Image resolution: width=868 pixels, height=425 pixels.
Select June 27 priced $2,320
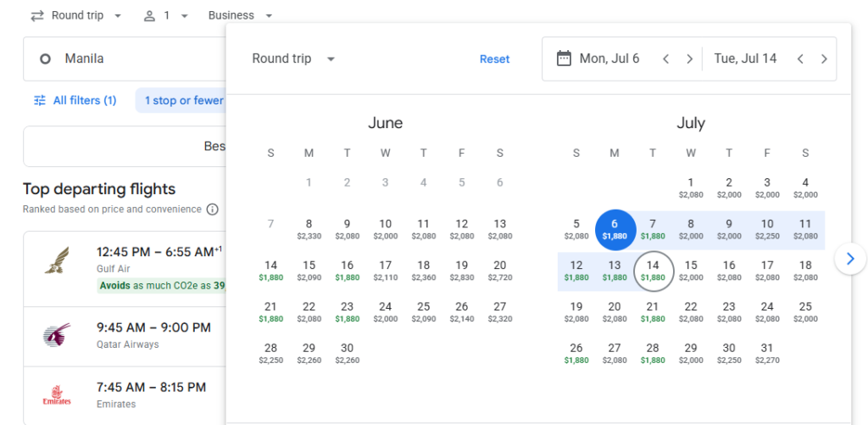(500, 312)
